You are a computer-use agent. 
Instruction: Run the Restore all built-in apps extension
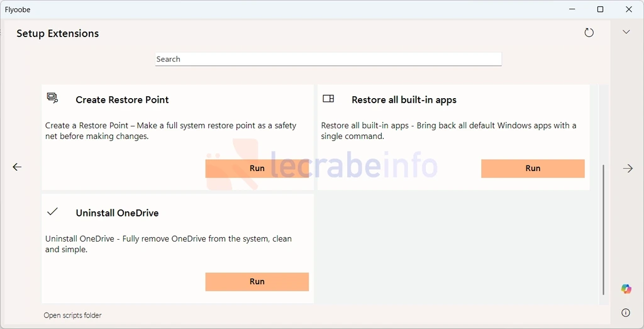(533, 169)
